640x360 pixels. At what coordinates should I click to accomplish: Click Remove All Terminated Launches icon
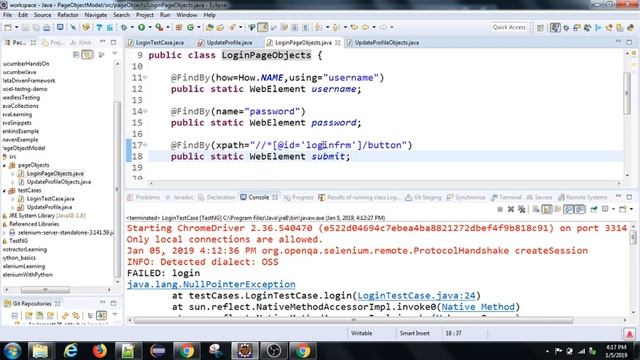click(521, 209)
